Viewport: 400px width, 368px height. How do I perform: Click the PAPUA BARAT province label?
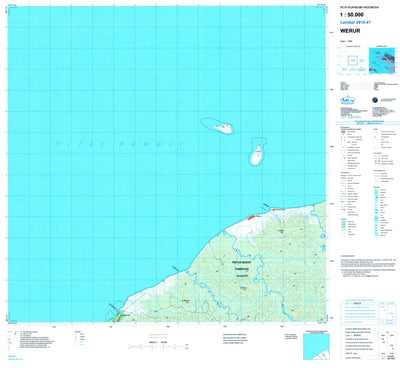241,263
